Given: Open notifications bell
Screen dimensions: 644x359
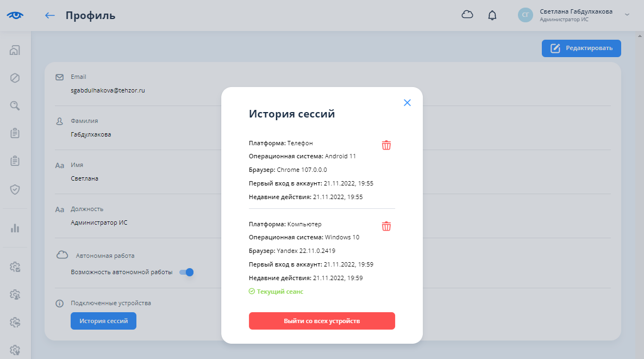Looking at the screenshot, I should 492,15.
